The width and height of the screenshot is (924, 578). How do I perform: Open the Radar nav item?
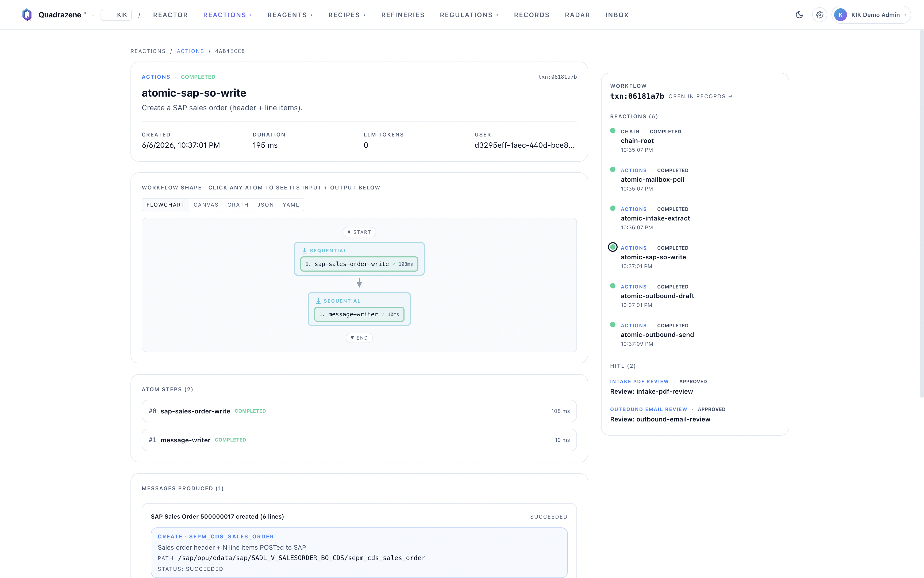click(577, 15)
